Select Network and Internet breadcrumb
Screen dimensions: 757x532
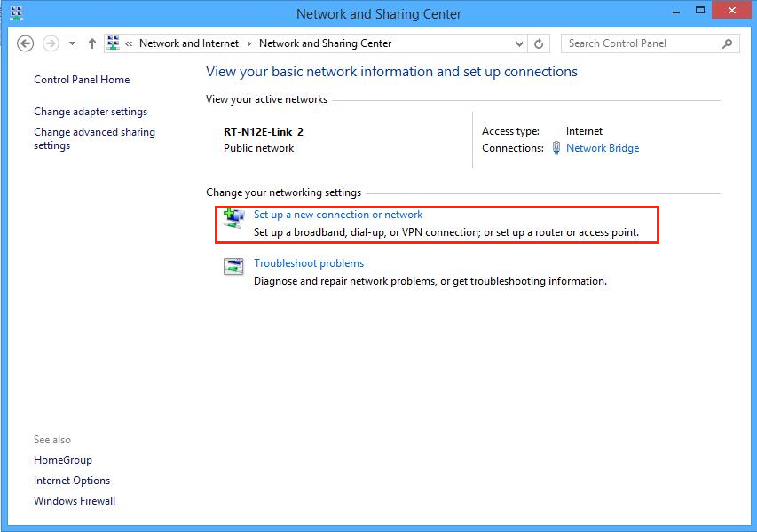pyautogui.click(x=189, y=43)
